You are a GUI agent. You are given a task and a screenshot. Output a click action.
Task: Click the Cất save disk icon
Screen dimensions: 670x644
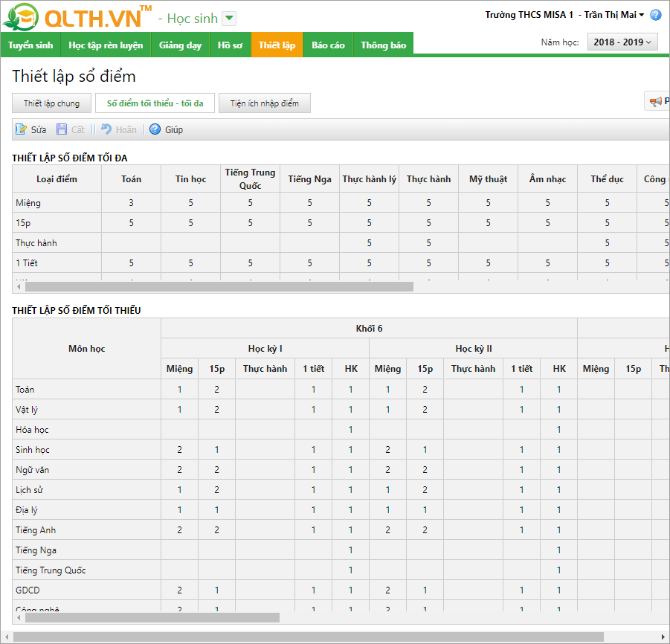tap(62, 129)
